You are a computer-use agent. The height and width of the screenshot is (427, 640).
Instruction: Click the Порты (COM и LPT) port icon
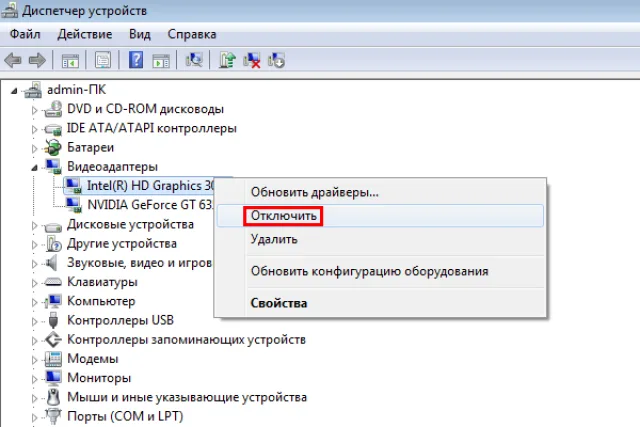(53, 416)
